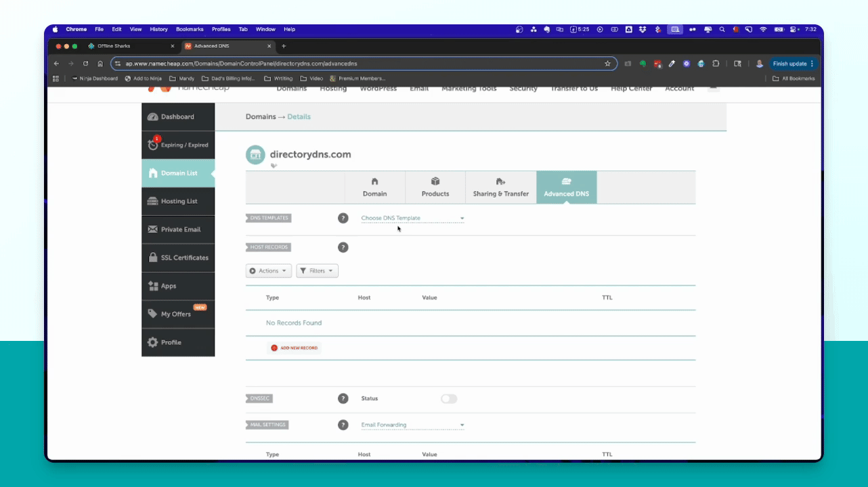Open the Mandy bookmarks folder
The image size is (868, 487).
pos(181,78)
